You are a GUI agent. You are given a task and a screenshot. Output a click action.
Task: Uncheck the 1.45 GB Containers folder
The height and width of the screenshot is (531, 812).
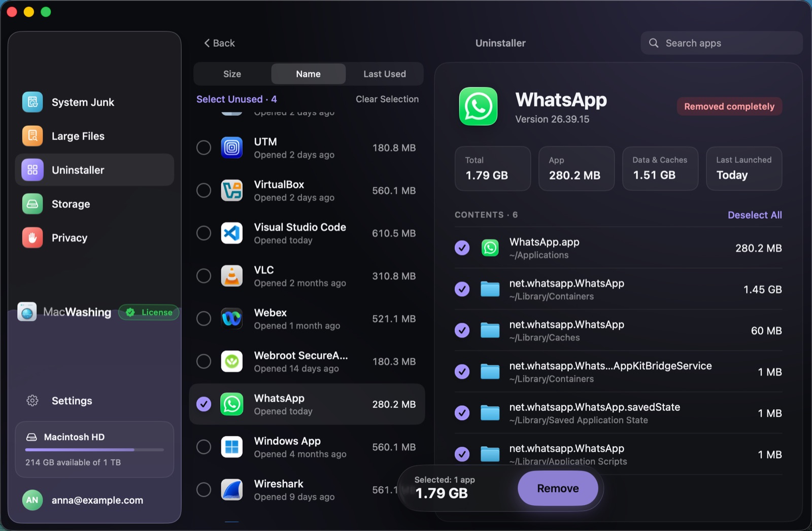[x=462, y=289]
